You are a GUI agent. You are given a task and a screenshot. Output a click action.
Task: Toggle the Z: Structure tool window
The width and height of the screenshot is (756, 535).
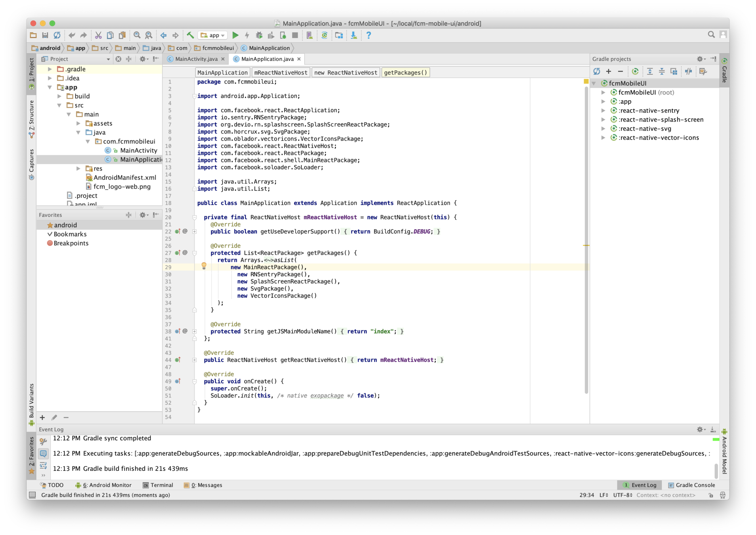pyautogui.click(x=32, y=119)
